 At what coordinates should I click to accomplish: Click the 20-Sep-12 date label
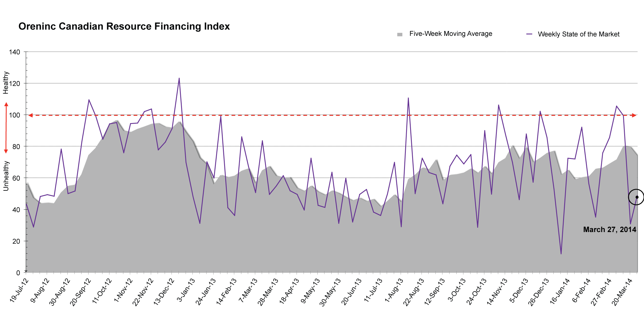(x=80, y=292)
